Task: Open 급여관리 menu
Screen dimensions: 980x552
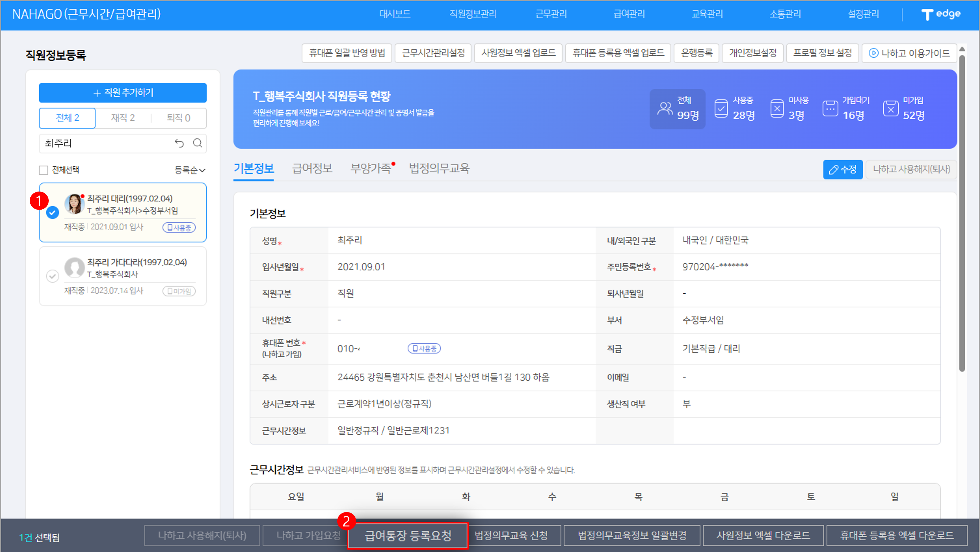Action: point(629,14)
